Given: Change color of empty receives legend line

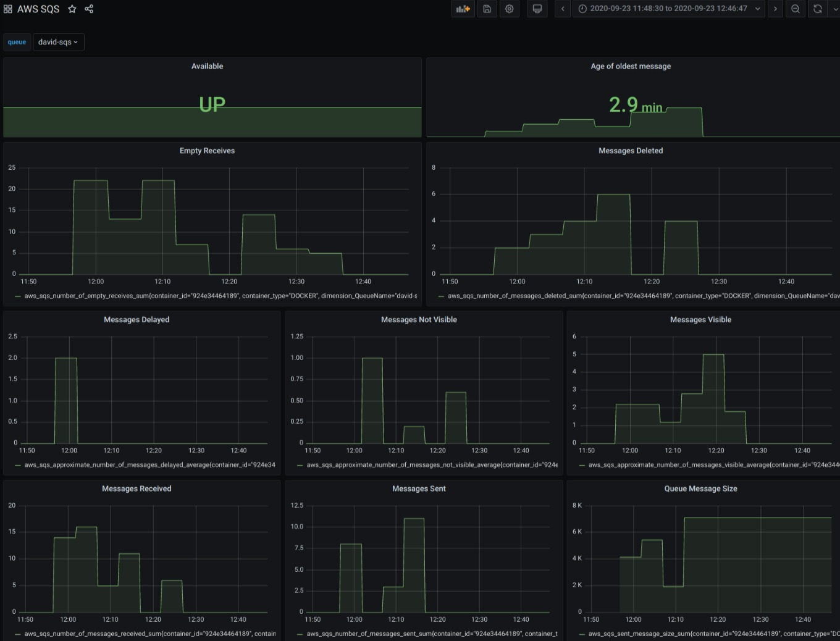Looking at the screenshot, I should click(x=17, y=296).
